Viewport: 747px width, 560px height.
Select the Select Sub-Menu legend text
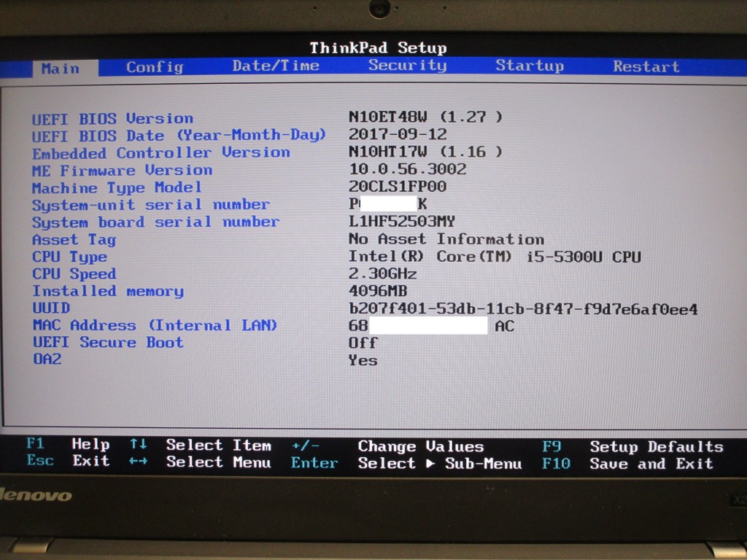coord(440,463)
